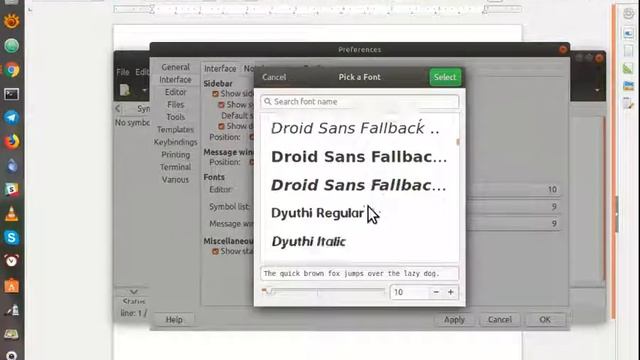The width and height of the screenshot is (640, 360).
Task: Click the Help button in Preferences
Action: pos(174,320)
